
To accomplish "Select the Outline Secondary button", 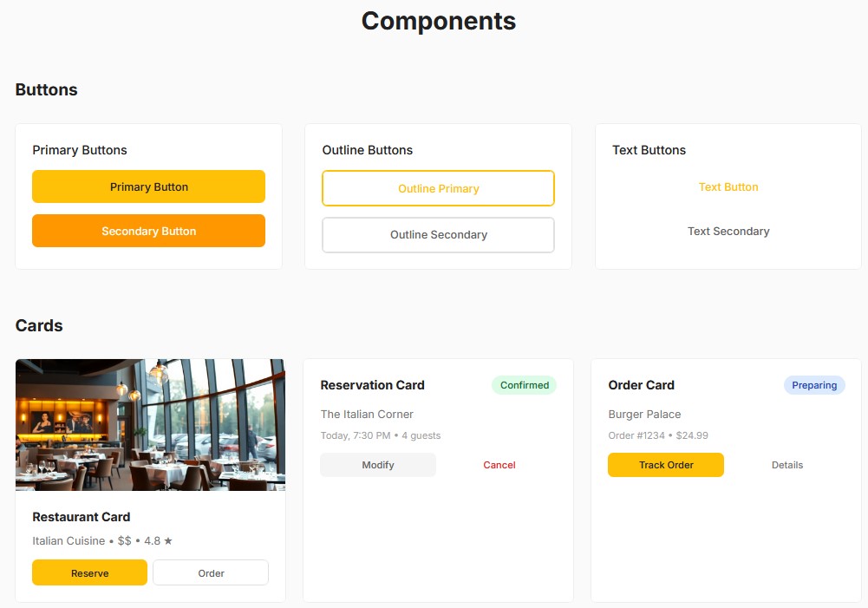I will pos(438,234).
